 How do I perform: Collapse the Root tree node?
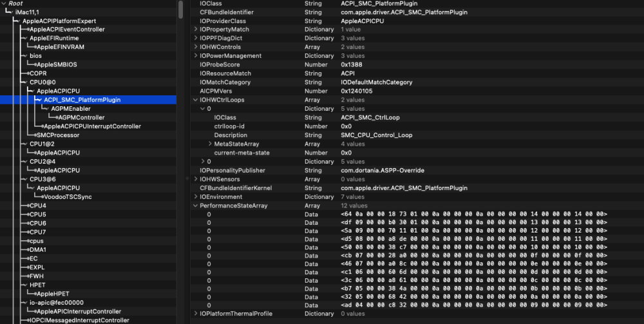[4, 3]
